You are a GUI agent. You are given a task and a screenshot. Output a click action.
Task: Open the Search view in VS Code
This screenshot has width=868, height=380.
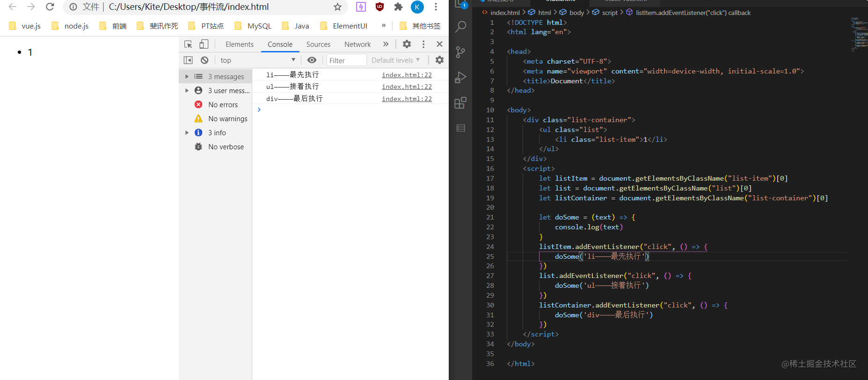pyautogui.click(x=460, y=27)
